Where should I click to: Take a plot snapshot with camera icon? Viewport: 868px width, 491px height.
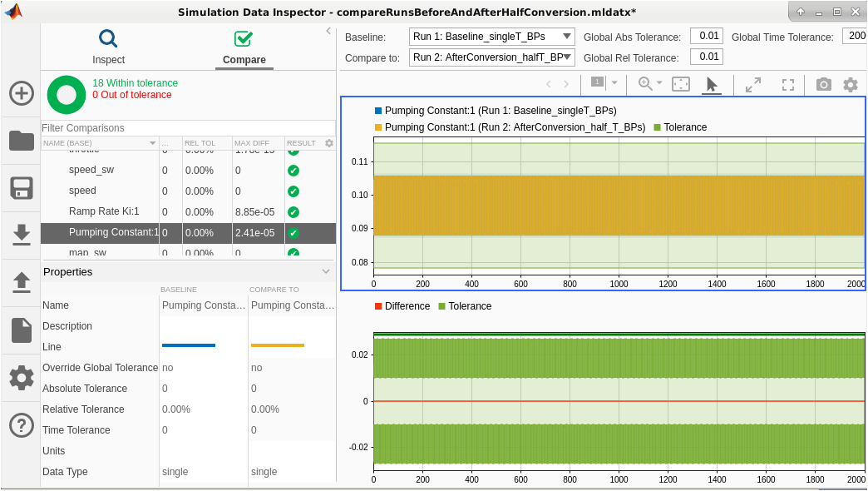(823, 84)
